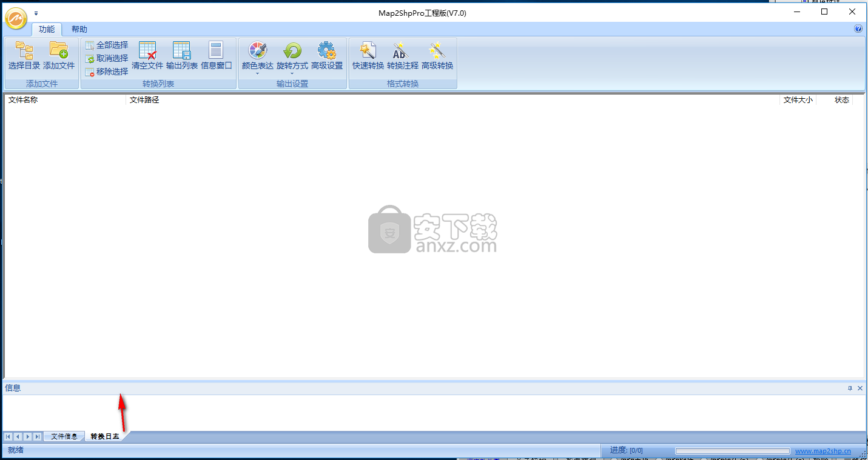Expand the 旋转方式 dropdown arrow
This screenshot has height=460, width=868.
(292, 73)
